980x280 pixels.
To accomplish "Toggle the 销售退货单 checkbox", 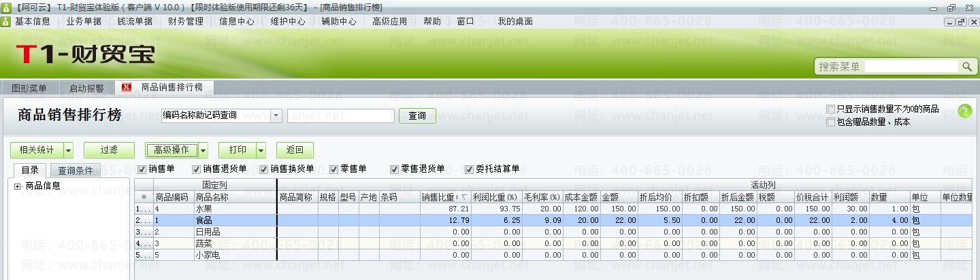I will tap(197, 169).
